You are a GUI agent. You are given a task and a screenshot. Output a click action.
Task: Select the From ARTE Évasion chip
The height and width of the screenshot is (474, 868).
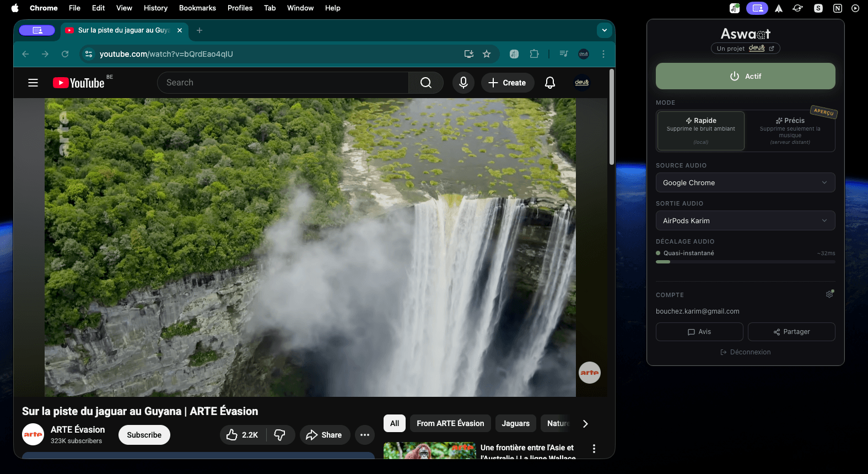(450, 423)
